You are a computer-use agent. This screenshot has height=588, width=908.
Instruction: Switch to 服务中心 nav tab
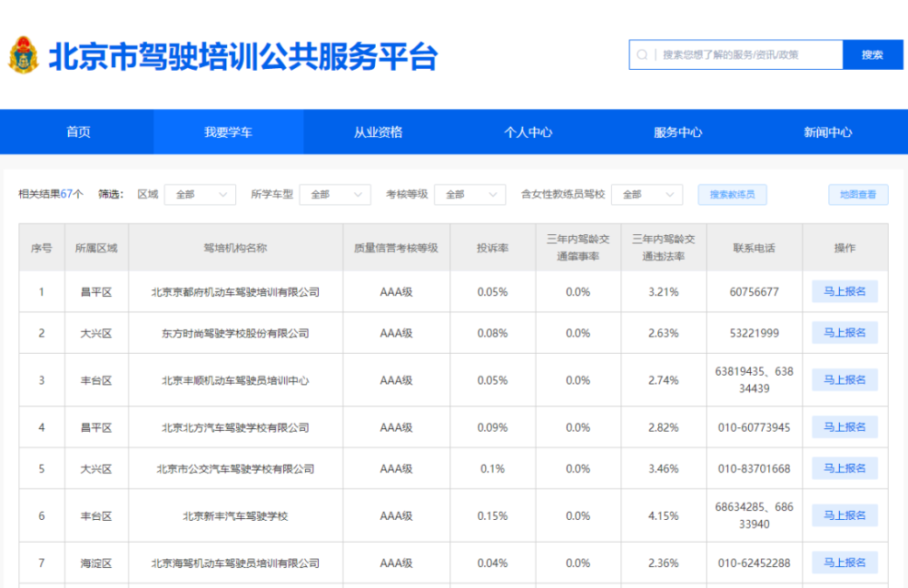pyautogui.click(x=678, y=132)
